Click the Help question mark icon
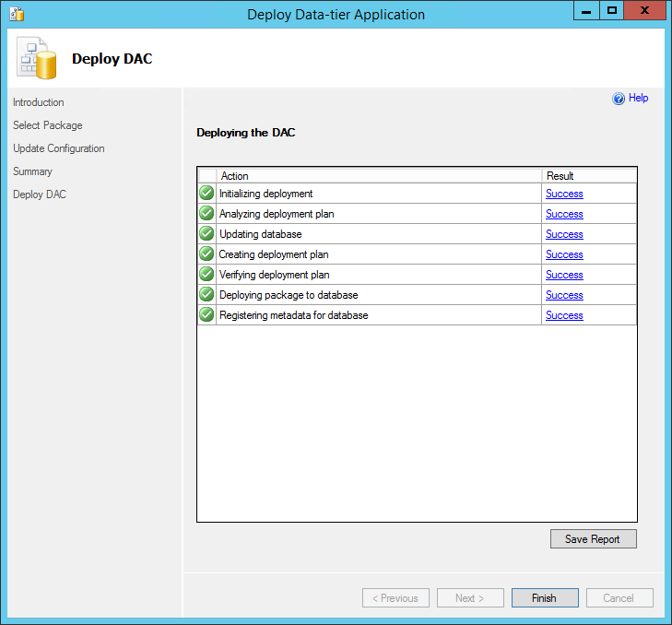The image size is (672, 625). (619, 99)
